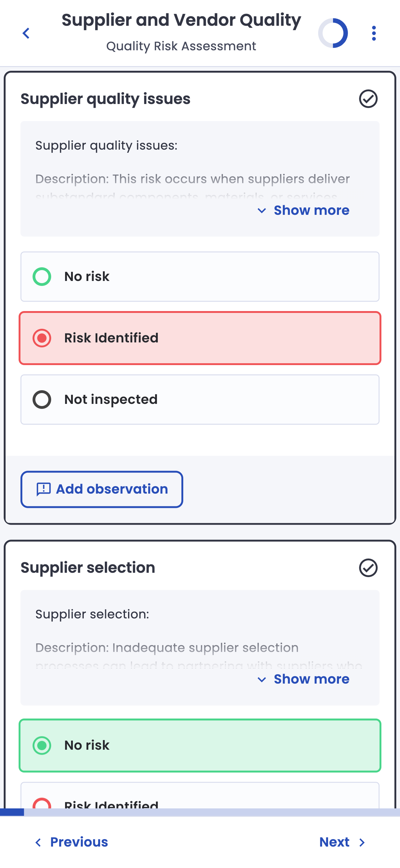Choose Not inspected for Supplier quality issues
Viewport: 400px width, 868px height.
pos(200,400)
